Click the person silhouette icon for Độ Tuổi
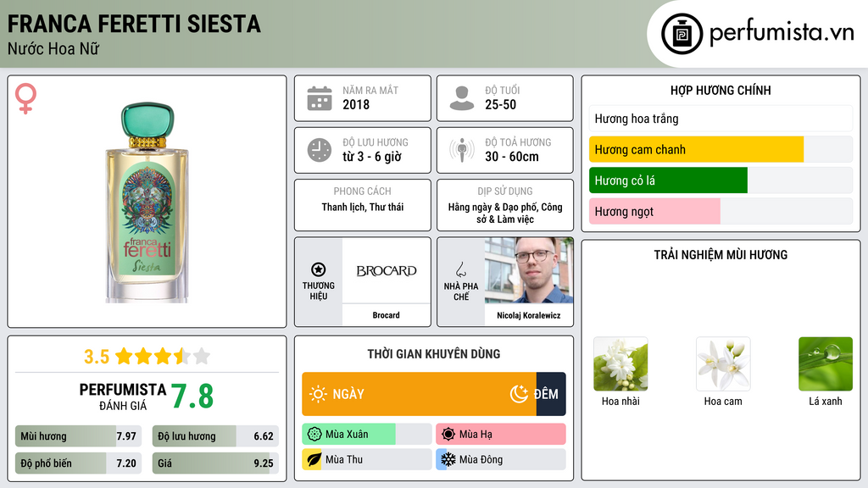The image size is (868, 488). [462, 98]
